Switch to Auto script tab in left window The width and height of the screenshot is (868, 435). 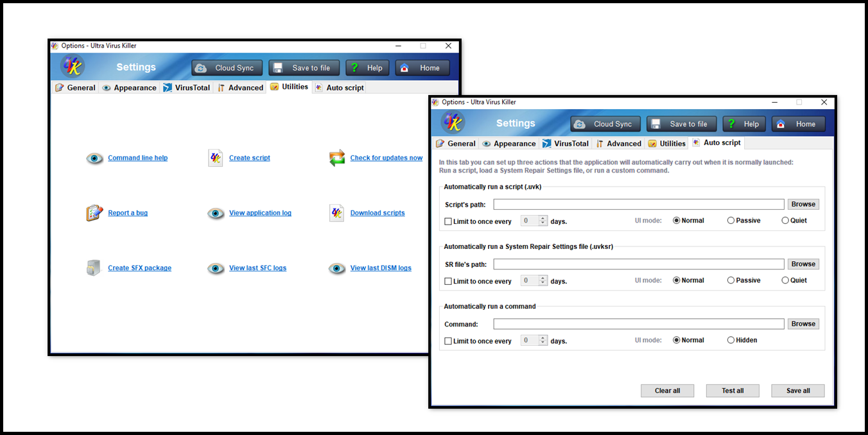(x=339, y=88)
